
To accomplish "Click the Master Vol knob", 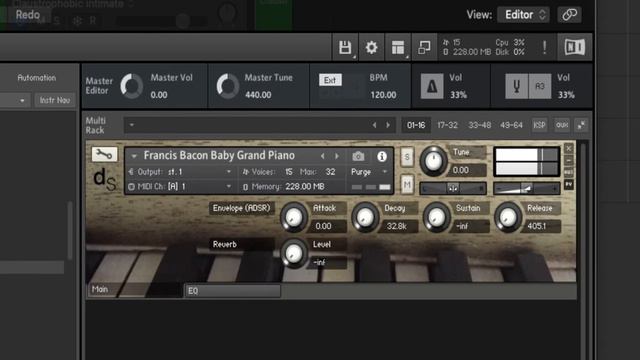I will click(x=131, y=86).
